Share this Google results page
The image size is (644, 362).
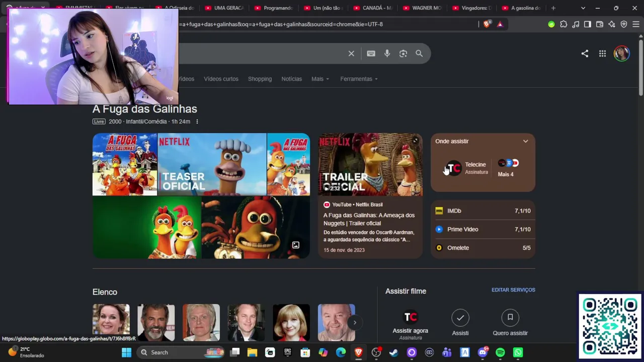(x=585, y=53)
